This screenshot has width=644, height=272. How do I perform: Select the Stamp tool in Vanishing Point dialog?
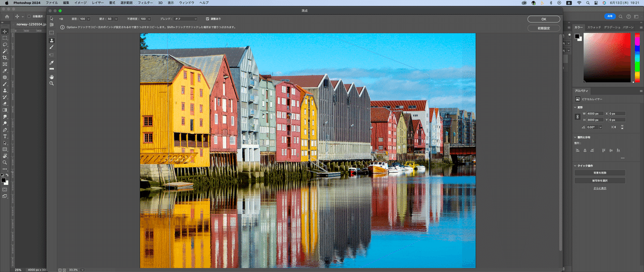coord(52,40)
